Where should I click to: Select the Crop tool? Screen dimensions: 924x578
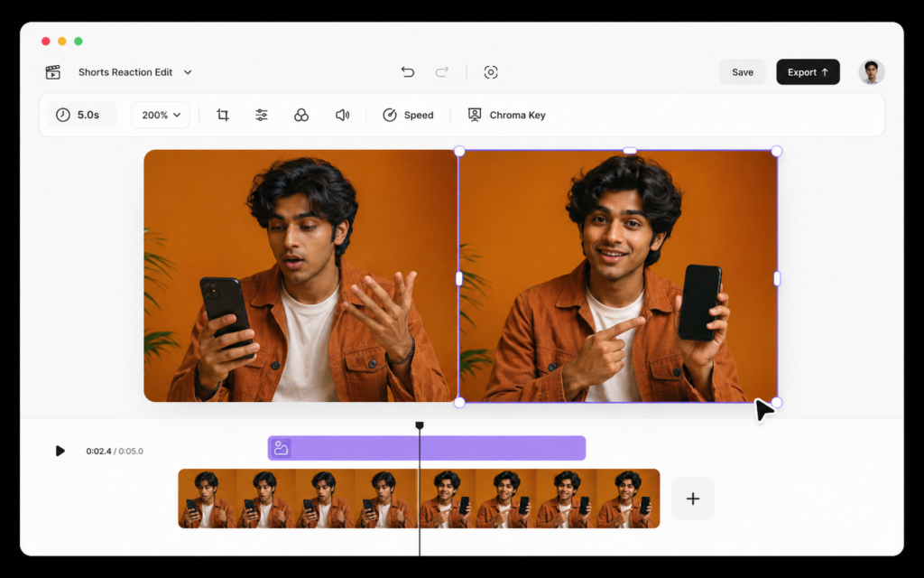coord(223,115)
